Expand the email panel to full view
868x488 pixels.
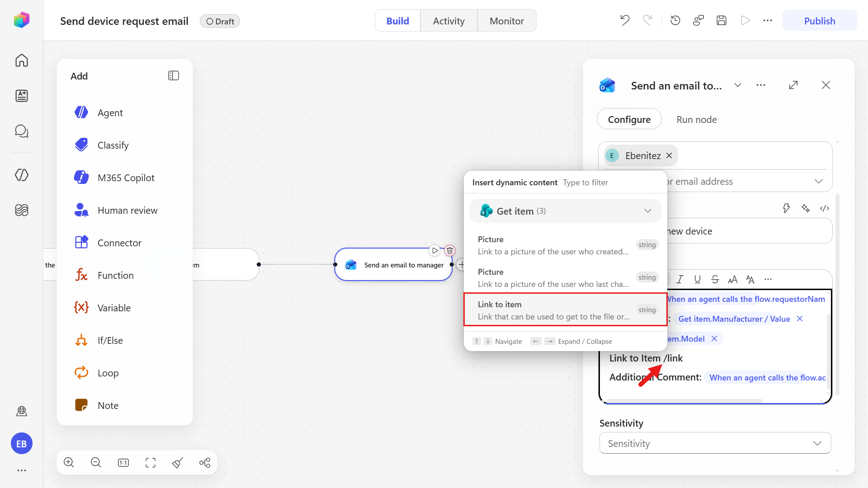click(793, 85)
